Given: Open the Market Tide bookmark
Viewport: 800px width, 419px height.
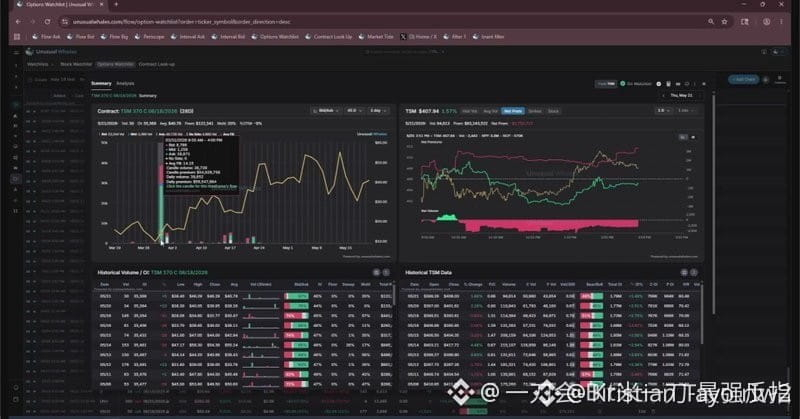Looking at the screenshot, I should tap(376, 37).
